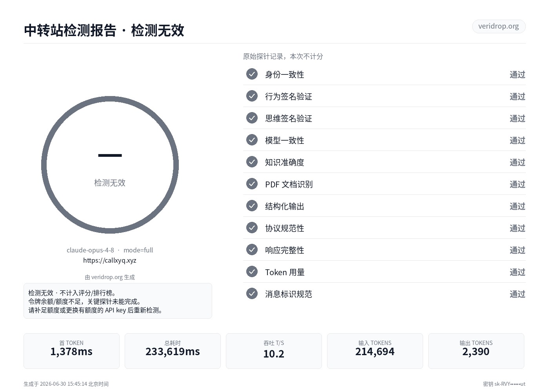Click the check icon beside 思维签名验证

252,118
